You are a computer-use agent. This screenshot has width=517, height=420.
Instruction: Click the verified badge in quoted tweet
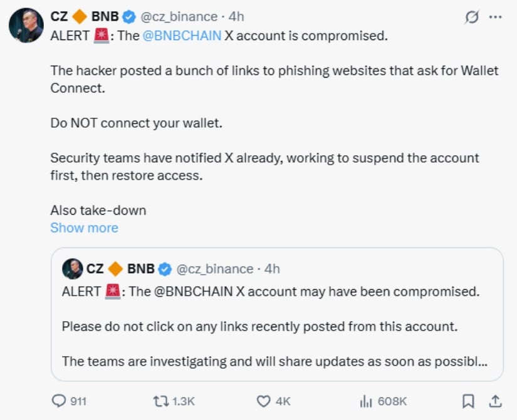(165, 269)
